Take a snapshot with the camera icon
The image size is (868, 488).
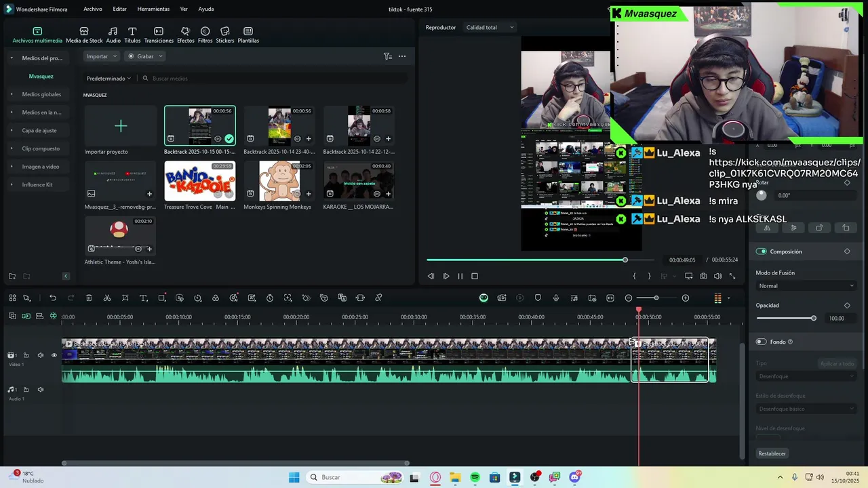pyautogui.click(x=703, y=277)
